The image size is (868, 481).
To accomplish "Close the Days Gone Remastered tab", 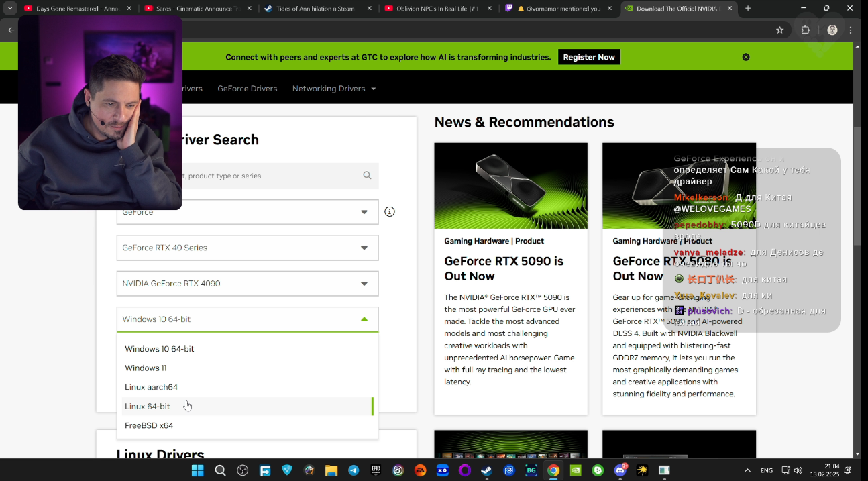I will 129,9.
